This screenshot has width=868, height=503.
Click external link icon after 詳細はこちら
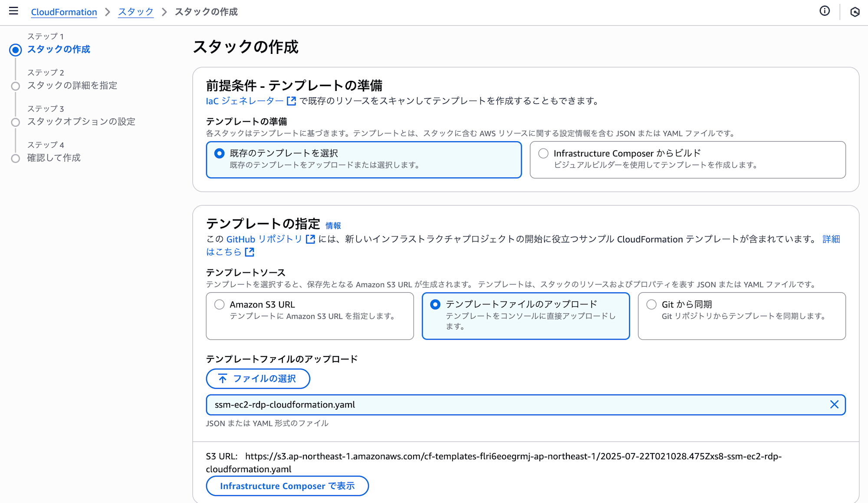tap(250, 252)
